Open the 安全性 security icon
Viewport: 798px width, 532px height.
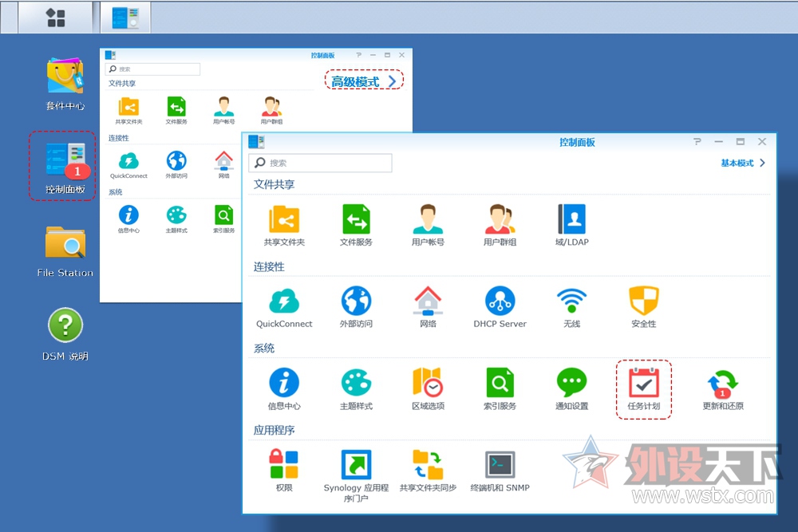pos(644,307)
